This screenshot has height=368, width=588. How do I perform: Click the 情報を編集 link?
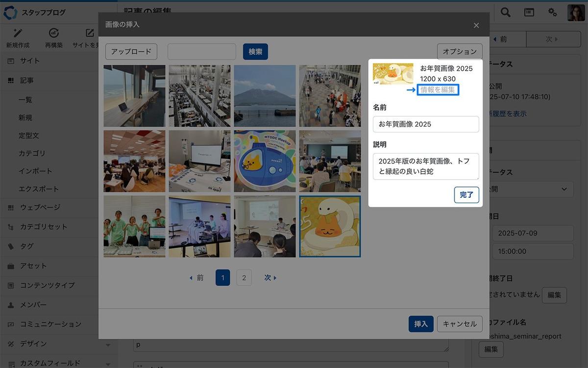coord(438,90)
